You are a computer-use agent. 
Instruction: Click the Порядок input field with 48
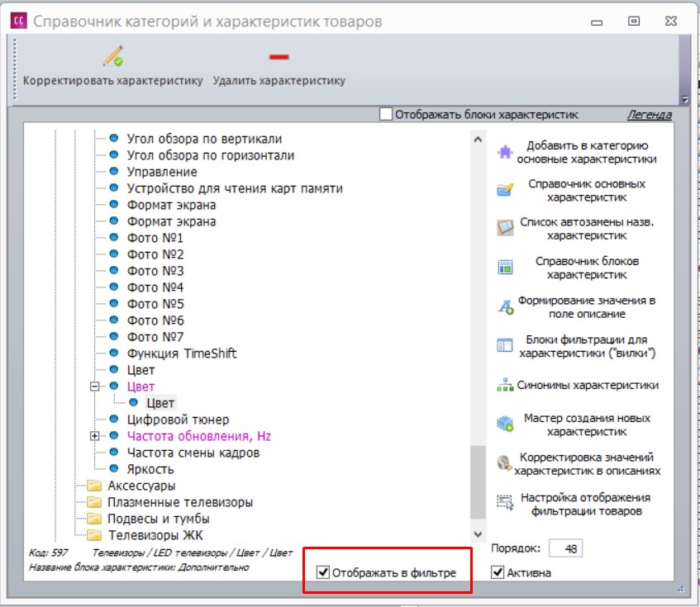click(x=565, y=548)
